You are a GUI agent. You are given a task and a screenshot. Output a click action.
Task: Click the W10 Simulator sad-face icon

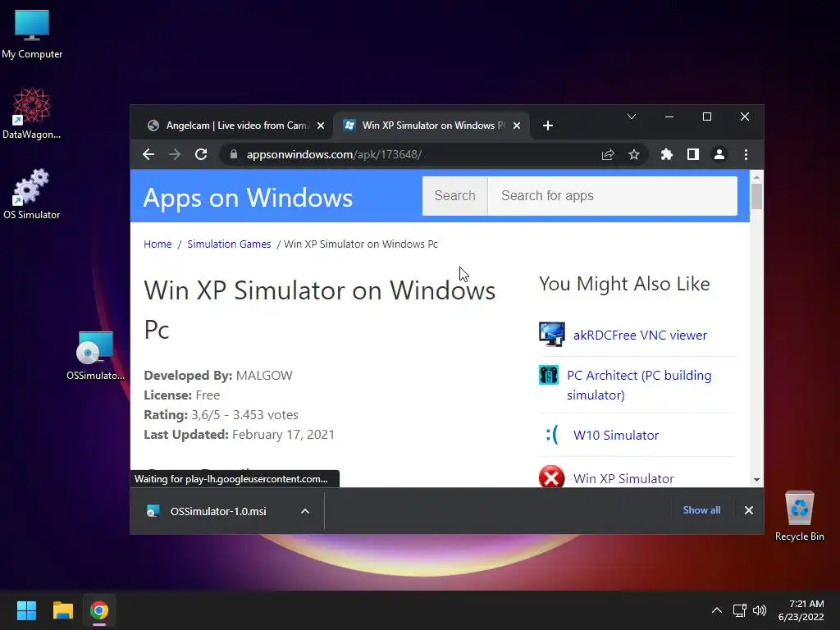(552, 435)
